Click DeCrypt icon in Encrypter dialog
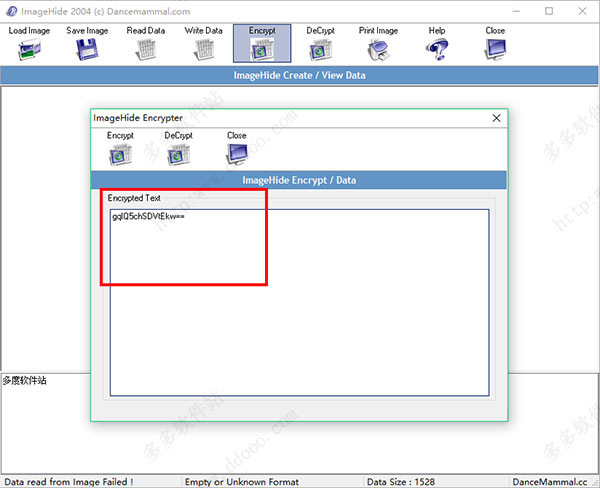The height and width of the screenshot is (488, 600). click(x=178, y=155)
